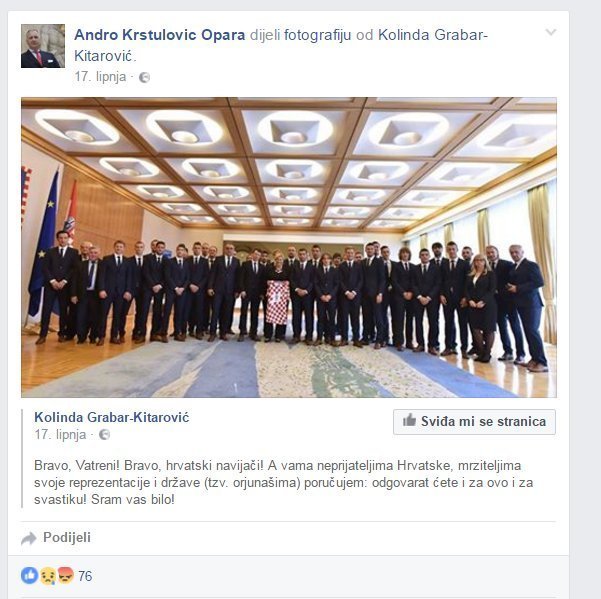Click the thumbs-up icon in the page like button

click(x=409, y=420)
